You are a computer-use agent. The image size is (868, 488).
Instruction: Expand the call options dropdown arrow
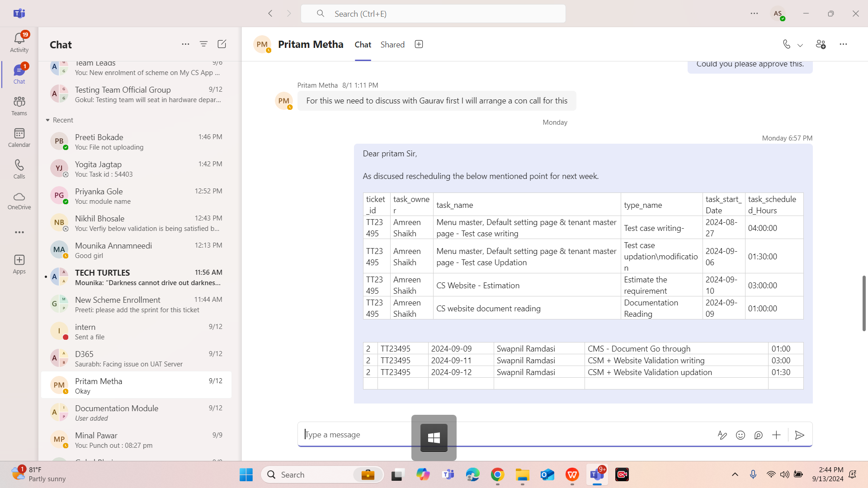tap(800, 45)
